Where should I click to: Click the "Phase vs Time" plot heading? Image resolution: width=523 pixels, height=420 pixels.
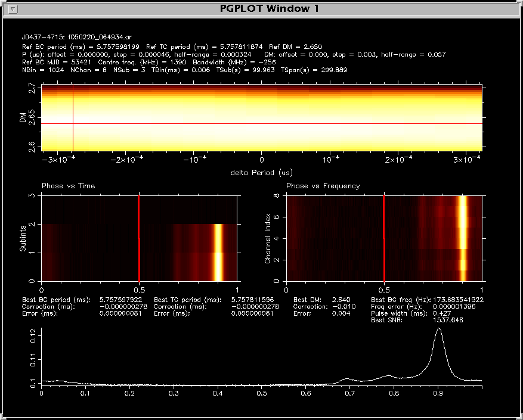[x=68, y=186]
